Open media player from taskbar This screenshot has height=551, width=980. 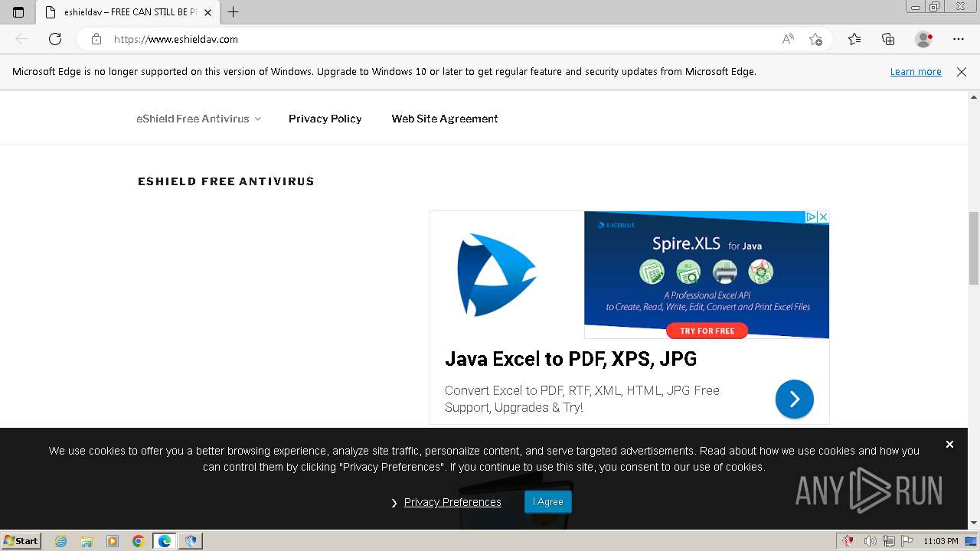pos(113,541)
